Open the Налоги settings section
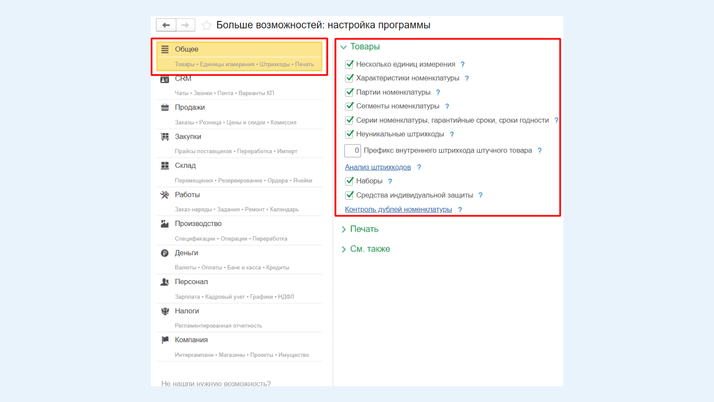 click(x=240, y=318)
